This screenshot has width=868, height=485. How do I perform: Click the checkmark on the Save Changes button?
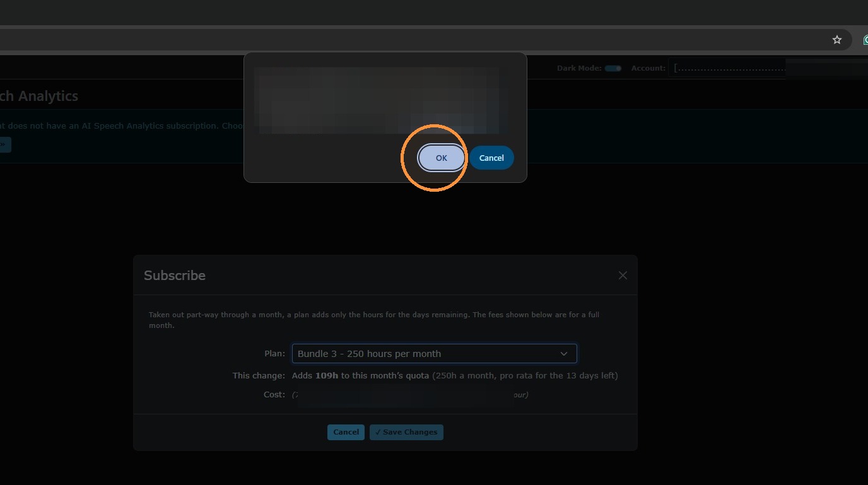click(378, 432)
